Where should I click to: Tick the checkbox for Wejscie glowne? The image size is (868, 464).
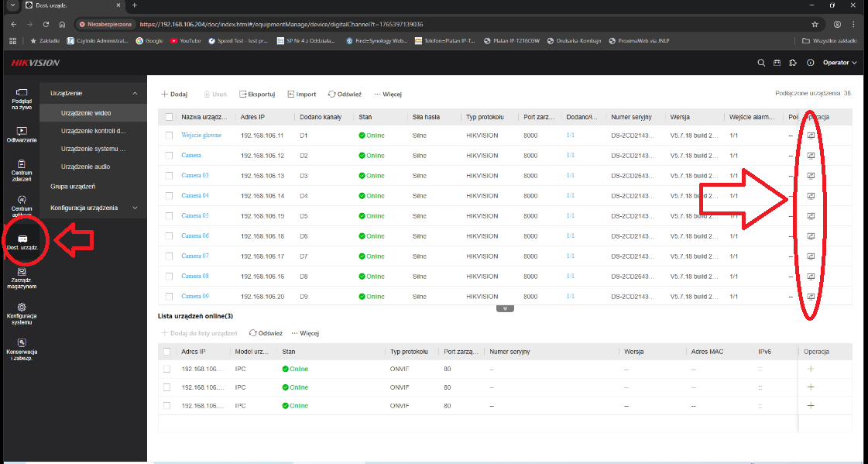169,135
